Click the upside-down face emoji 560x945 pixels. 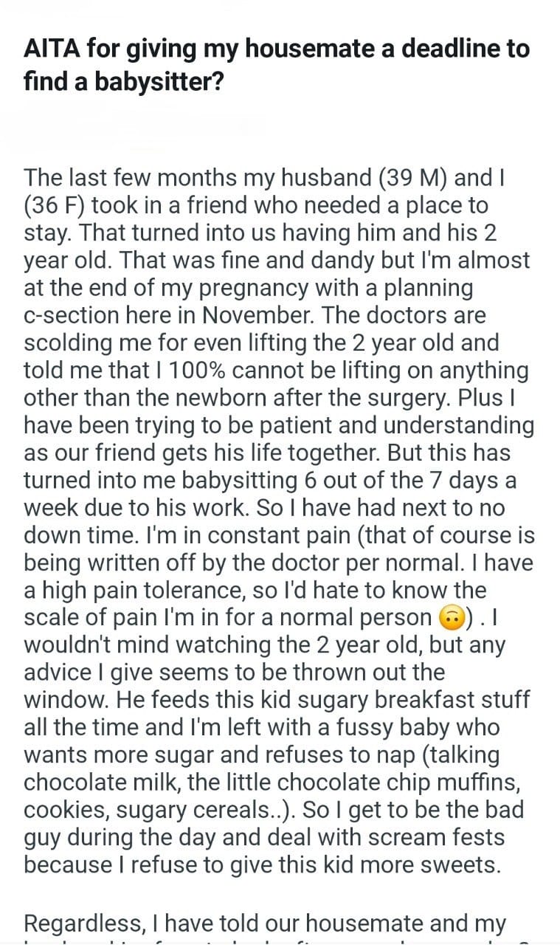point(449,617)
